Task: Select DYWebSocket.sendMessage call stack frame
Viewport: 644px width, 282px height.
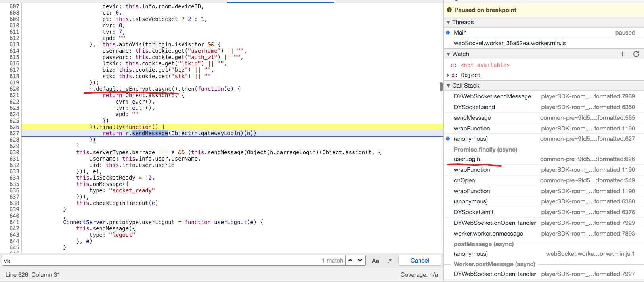Action: pyautogui.click(x=492, y=96)
